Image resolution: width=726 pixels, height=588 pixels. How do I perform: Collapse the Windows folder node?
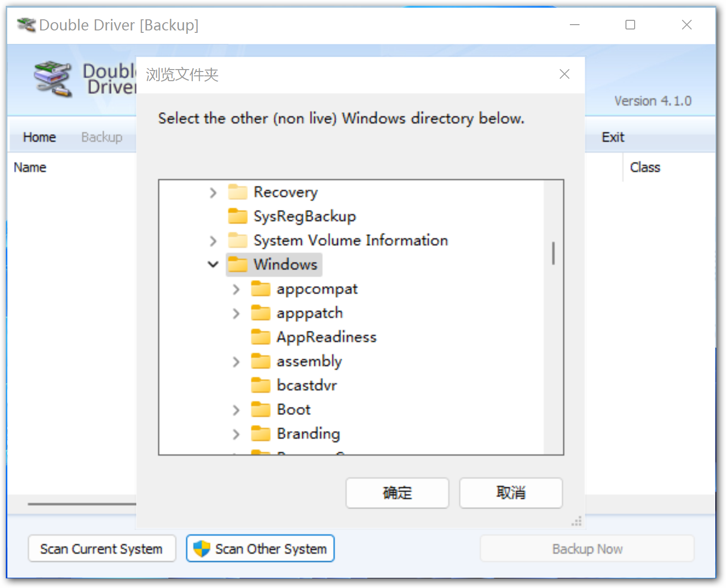[x=213, y=265]
